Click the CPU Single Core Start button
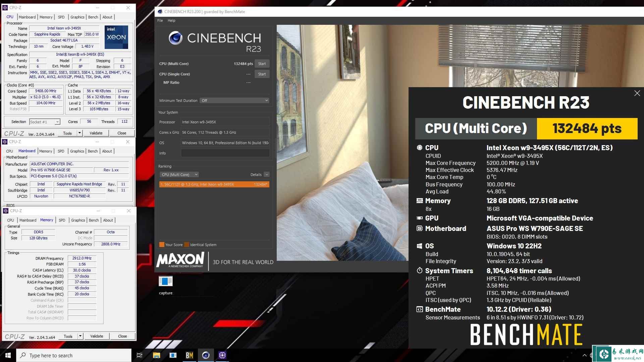644x362 pixels. (262, 74)
